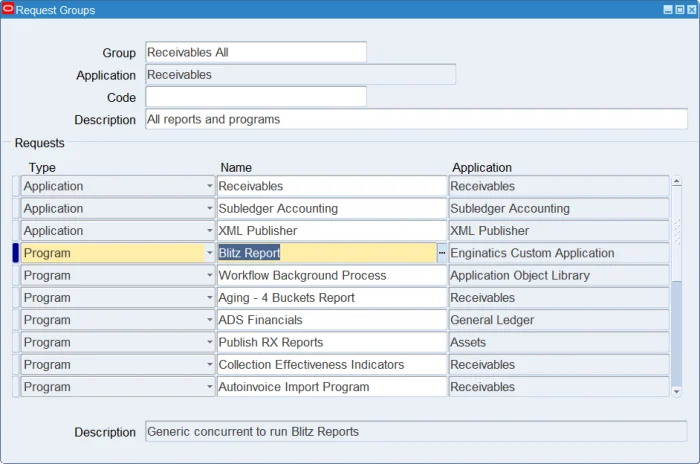Select record indicator for Receivables application row
This screenshot has height=464, width=700.
[16, 186]
